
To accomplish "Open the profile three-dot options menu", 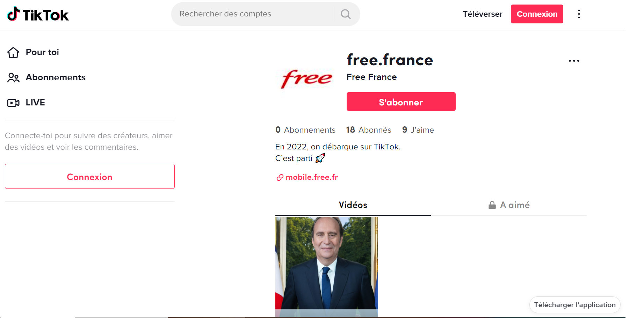I will click(574, 61).
